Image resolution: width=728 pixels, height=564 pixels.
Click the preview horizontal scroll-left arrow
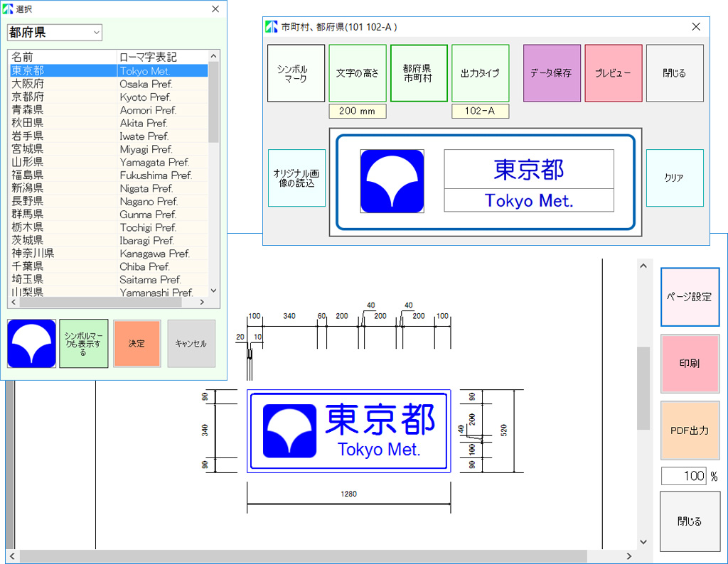[12, 556]
